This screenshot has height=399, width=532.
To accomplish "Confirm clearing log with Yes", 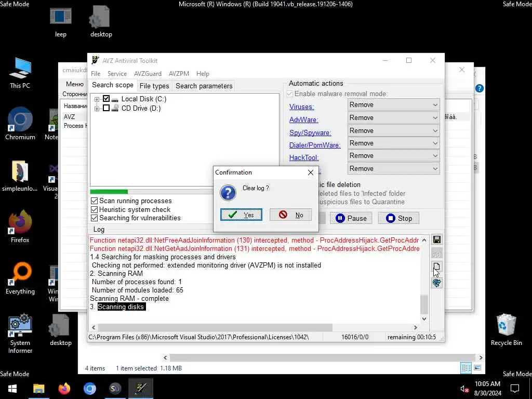I will point(241,215).
